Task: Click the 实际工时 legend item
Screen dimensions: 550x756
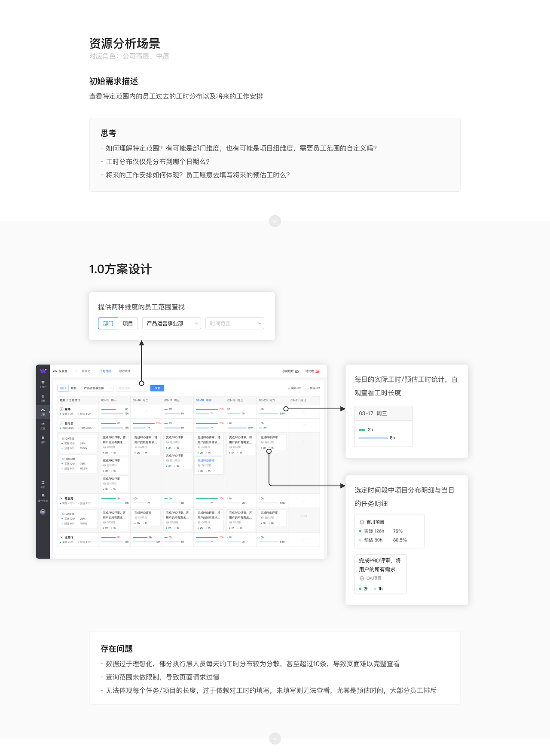Action: [294, 388]
